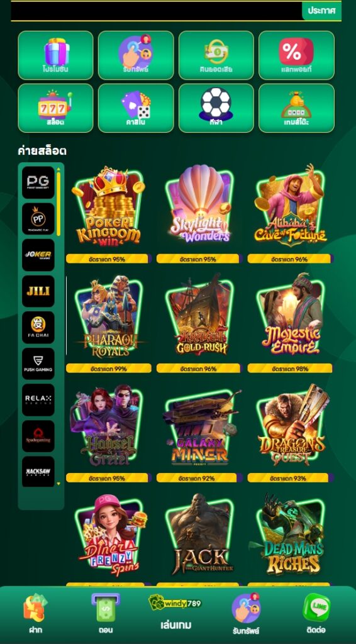Viewport: 356px width, 644px height.
Task: Click the provider list yellow scrollbar
Action: click(x=58, y=204)
